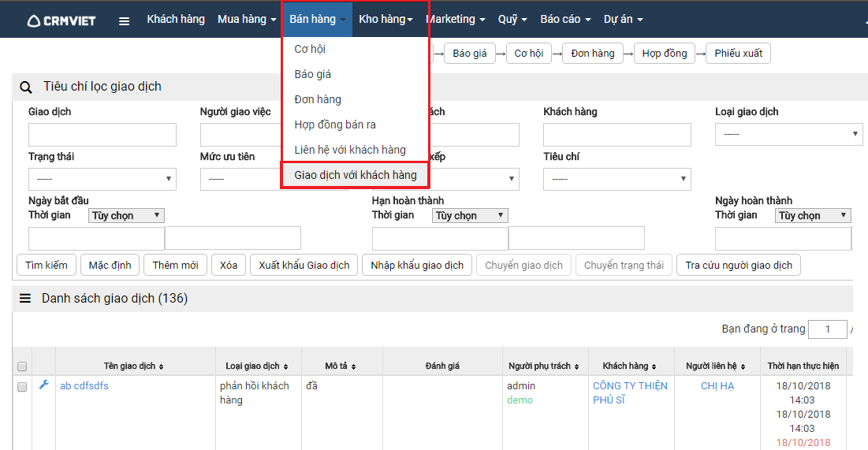868x450 pixels.
Task: Open Tùy chọn dropdown under Hạn hoàn thành
Action: coord(470,215)
